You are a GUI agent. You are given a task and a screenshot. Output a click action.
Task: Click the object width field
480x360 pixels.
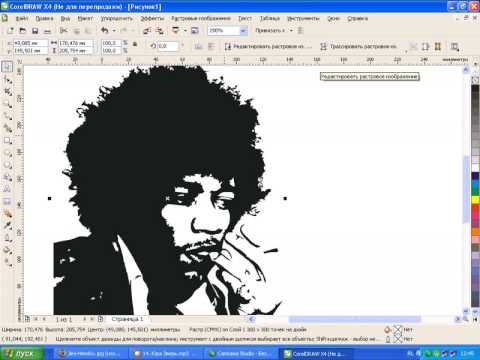[75, 43]
